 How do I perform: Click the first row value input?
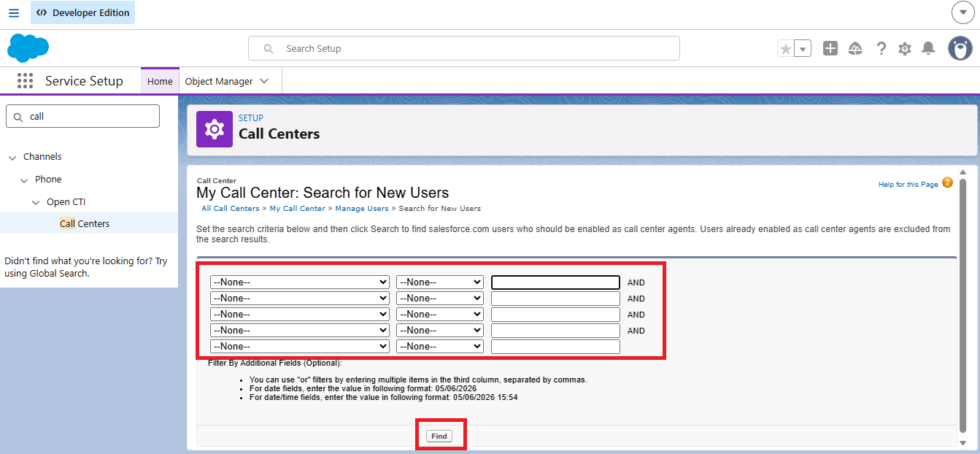(555, 282)
